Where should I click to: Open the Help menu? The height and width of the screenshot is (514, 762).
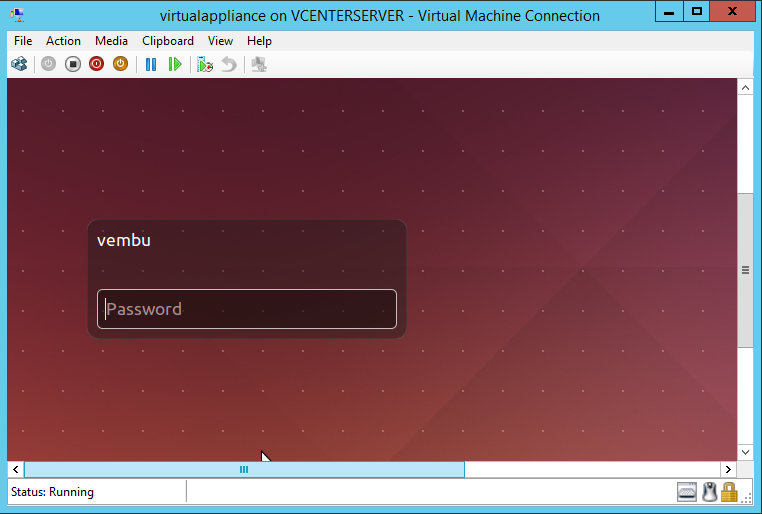(259, 41)
